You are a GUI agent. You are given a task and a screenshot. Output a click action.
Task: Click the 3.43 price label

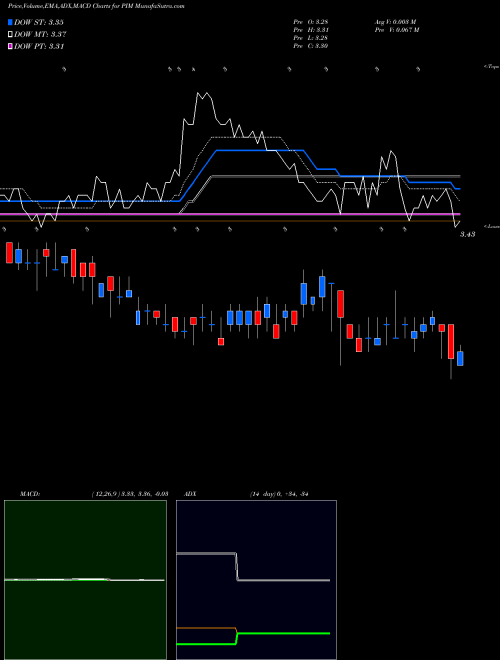(467, 234)
